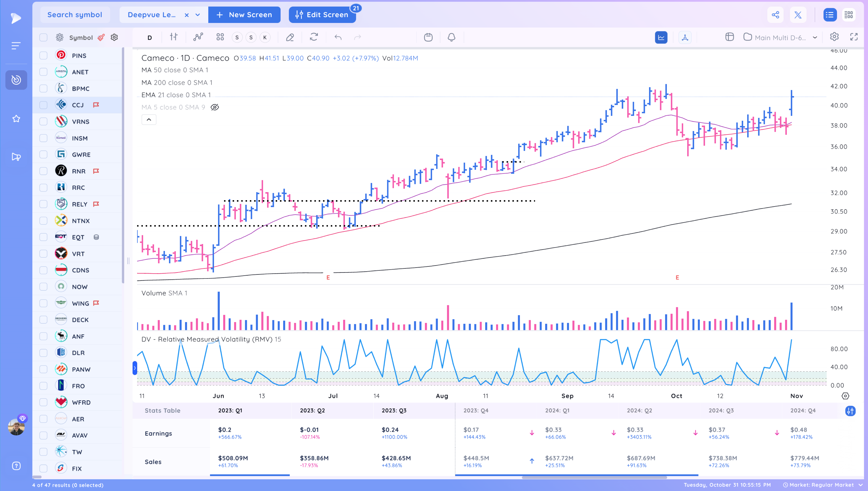Click the red flag next to WING
This screenshot has height=491, width=868.
point(96,303)
